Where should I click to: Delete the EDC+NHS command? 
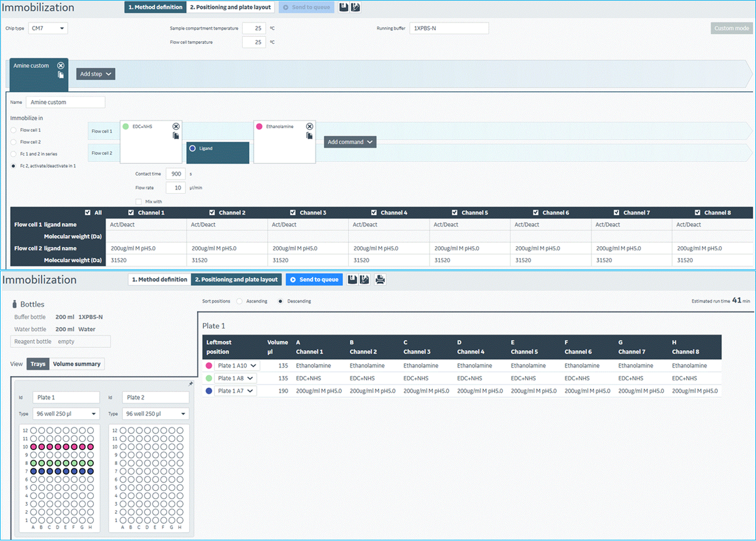(x=176, y=127)
